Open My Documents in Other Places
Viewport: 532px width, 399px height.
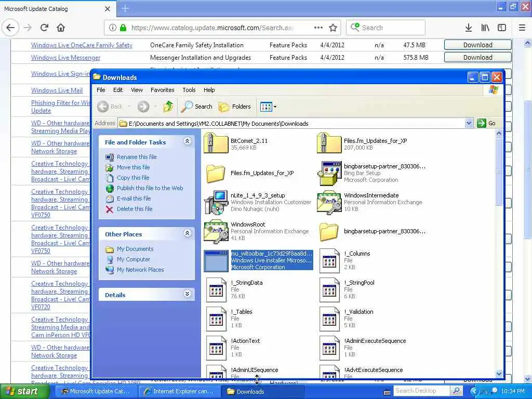coord(135,249)
